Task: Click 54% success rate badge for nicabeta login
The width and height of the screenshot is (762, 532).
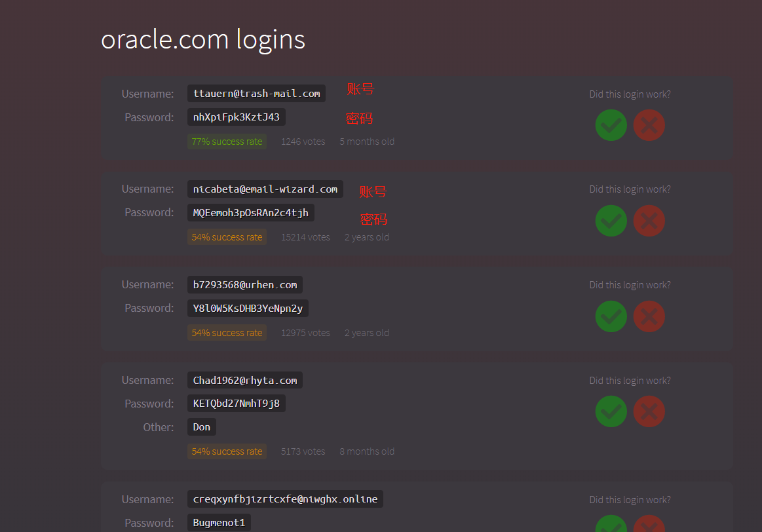Action: [227, 237]
